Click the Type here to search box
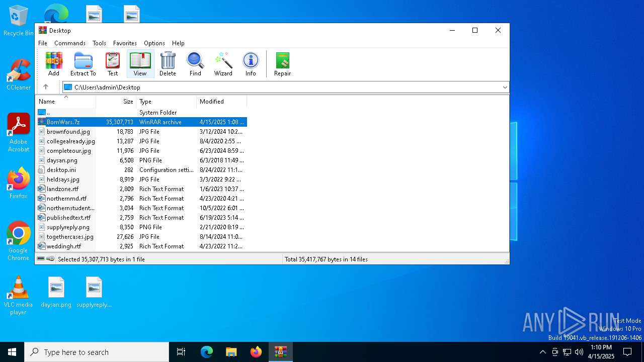 click(x=97, y=352)
